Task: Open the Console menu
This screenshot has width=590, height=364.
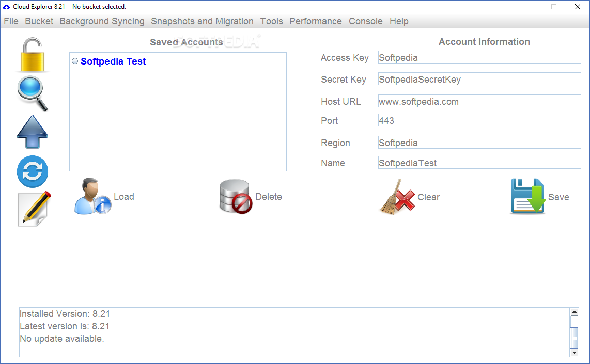Action: click(x=365, y=21)
